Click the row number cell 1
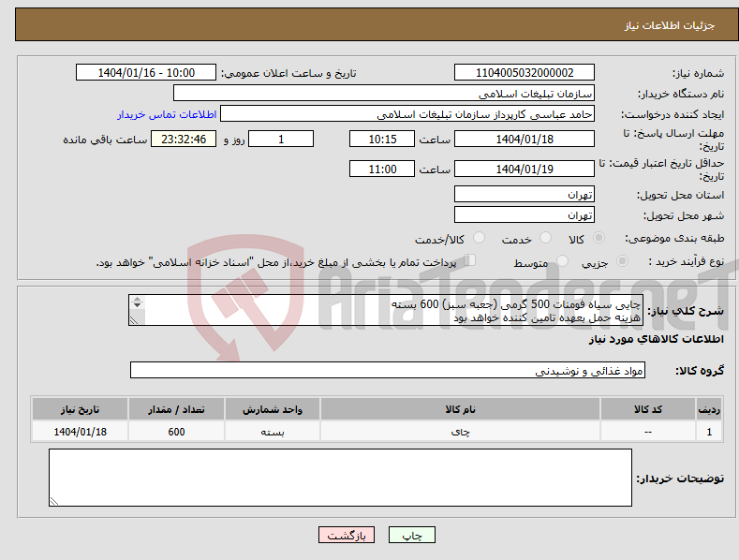This screenshot has width=739, height=560. (x=709, y=432)
